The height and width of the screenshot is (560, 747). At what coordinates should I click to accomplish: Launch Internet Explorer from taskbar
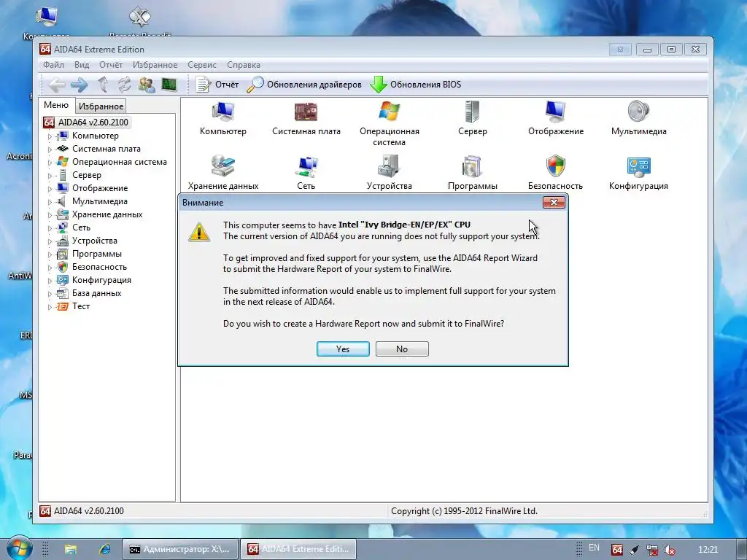[104, 550]
